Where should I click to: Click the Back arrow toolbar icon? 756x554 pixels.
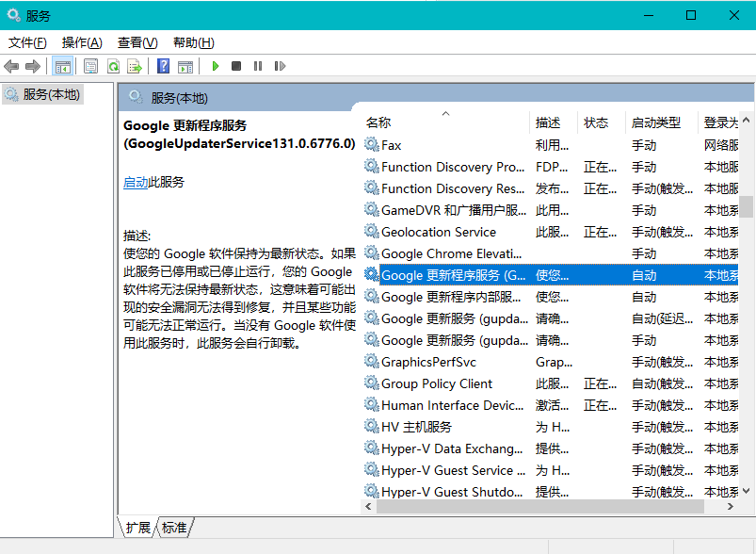[11, 66]
